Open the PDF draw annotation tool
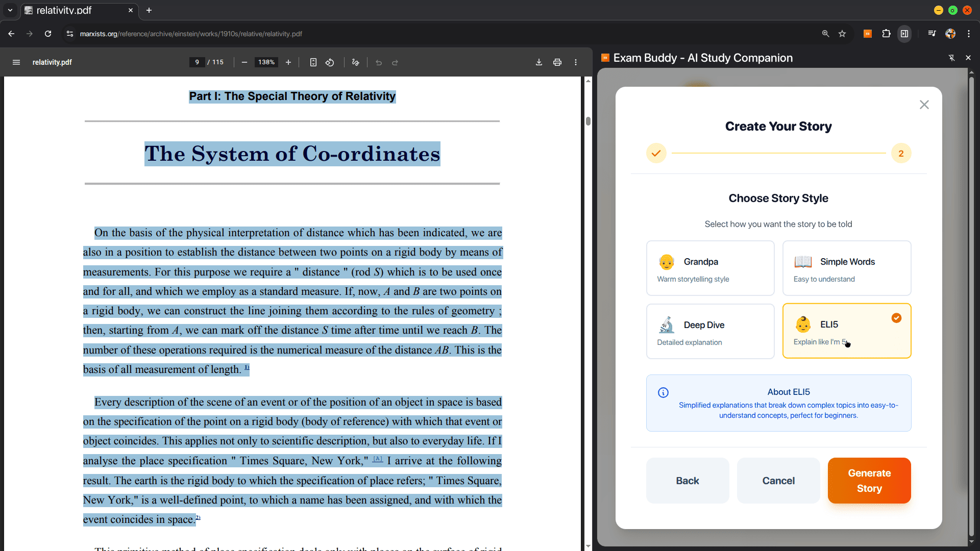980x551 pixels. coord(356,62)
